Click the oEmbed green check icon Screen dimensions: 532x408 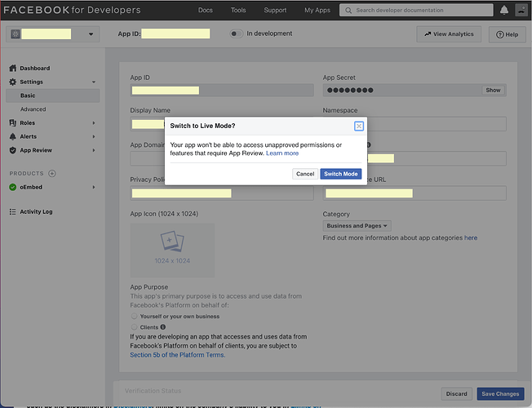pos(12,187)
